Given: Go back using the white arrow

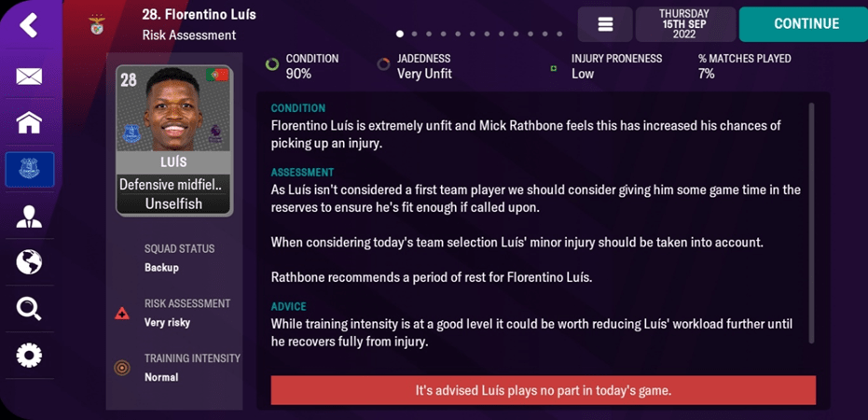Looking at the screenshot, I should pos(29,25).
